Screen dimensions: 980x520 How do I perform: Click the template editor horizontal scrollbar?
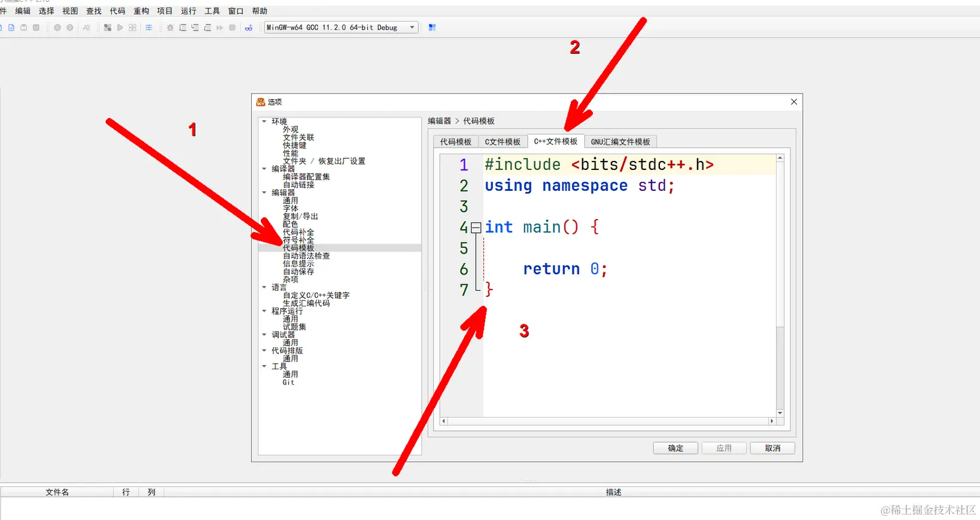click(x=608, y=421)
